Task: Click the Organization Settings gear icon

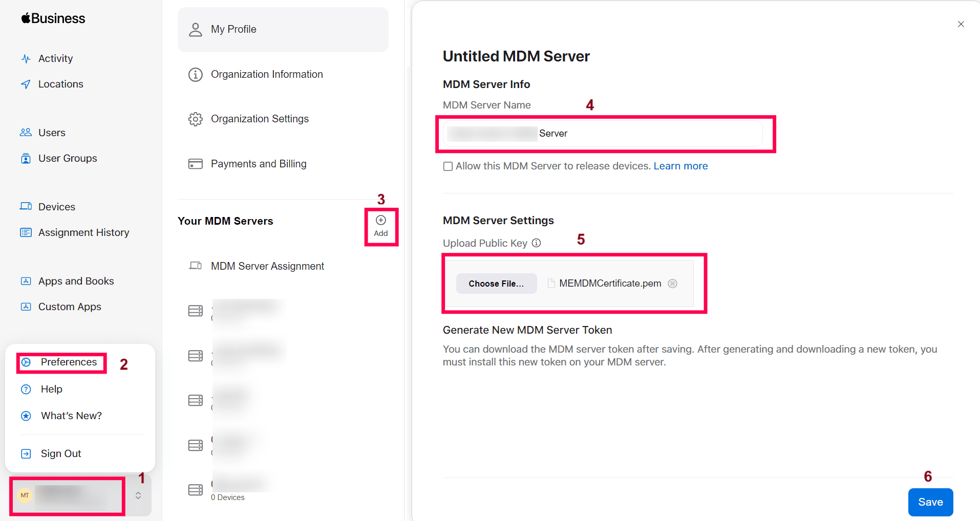Action: pyautogui.click(x=196, y=119)
